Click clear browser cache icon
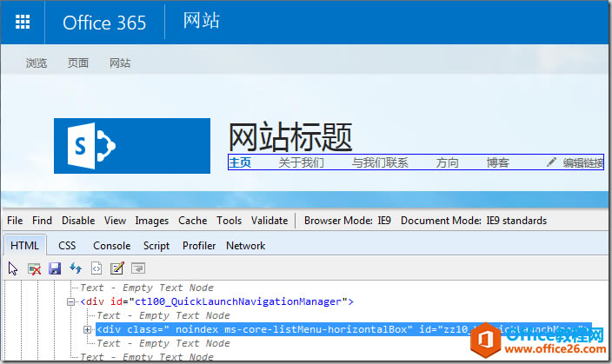The width and height of the screenshot is (612, 364). click(x=35, y=268)
